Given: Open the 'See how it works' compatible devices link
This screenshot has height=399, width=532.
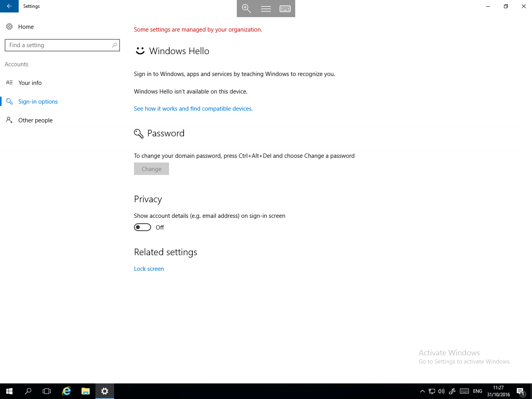Looking at the screenshot, I should [x=193, y=109].
